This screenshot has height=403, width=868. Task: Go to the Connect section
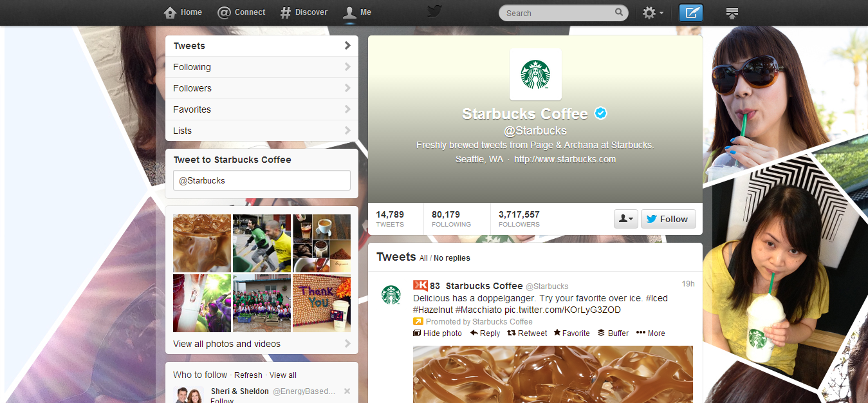pyautogui.click(x=241, y=12)
